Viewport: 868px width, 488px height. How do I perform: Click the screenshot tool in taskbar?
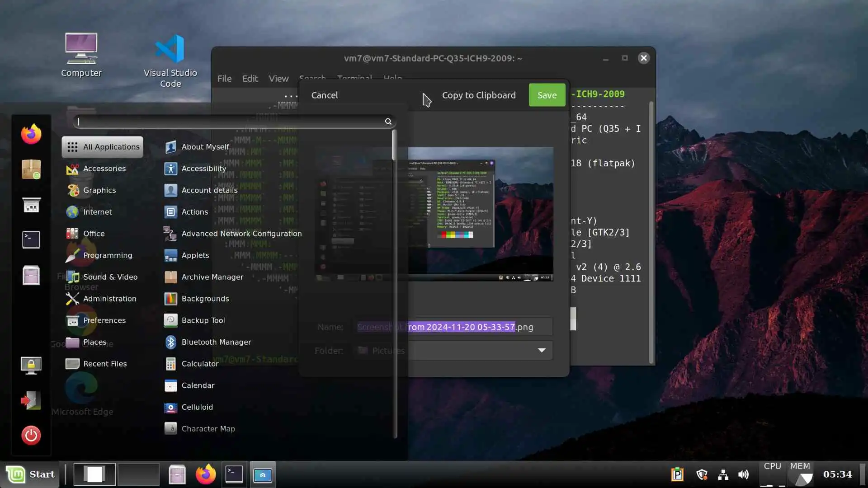(262, 474)
